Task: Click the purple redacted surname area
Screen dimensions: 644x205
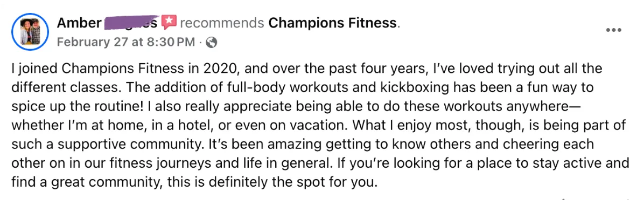Action: [x=131, y=23]
